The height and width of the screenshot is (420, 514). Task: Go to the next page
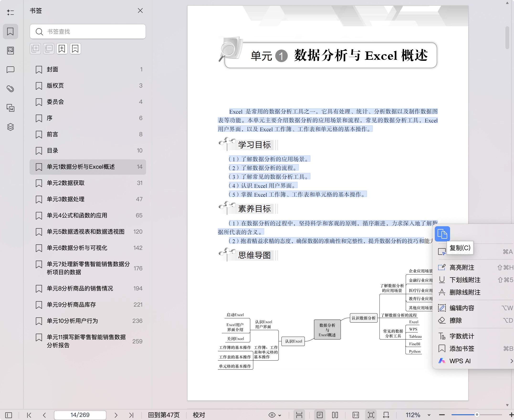click(116, 415)
